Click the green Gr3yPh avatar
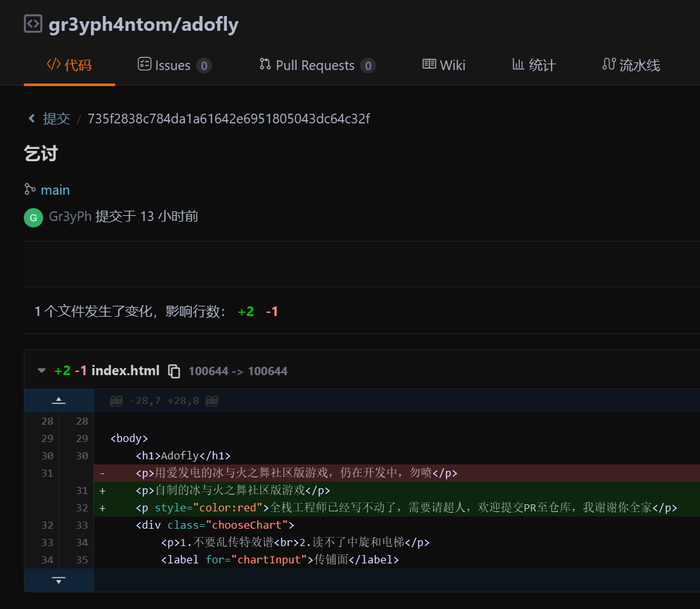Image resolution: width=700 pixels, height=609 pixels. point(33,217)
